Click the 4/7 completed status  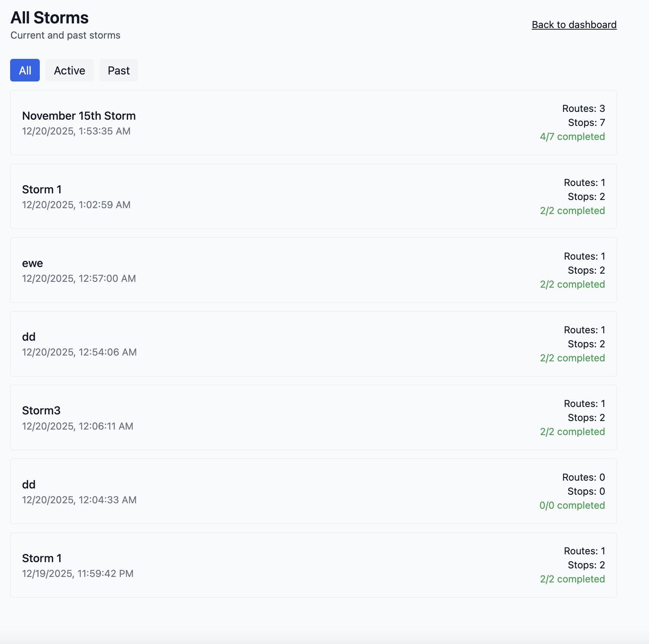(x=572, y=137)
